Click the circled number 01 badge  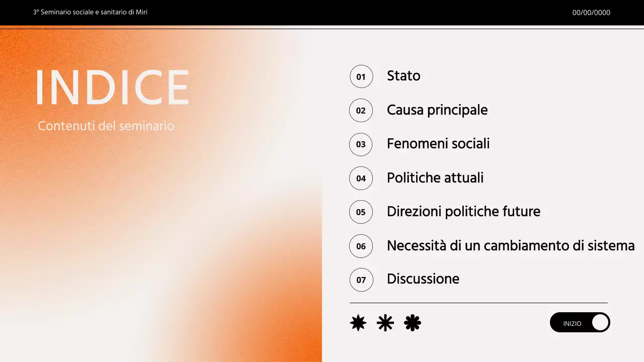point(361,76)
